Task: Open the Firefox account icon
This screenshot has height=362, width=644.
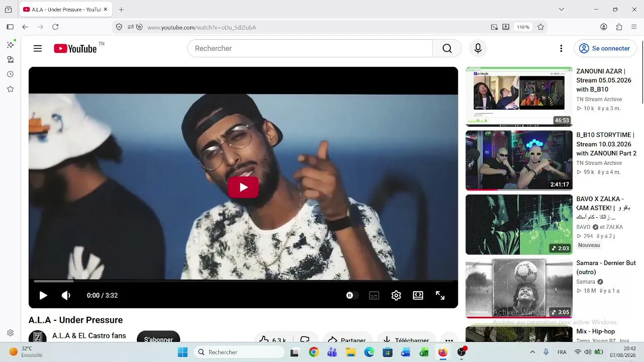Action: [x=604, y=27]
